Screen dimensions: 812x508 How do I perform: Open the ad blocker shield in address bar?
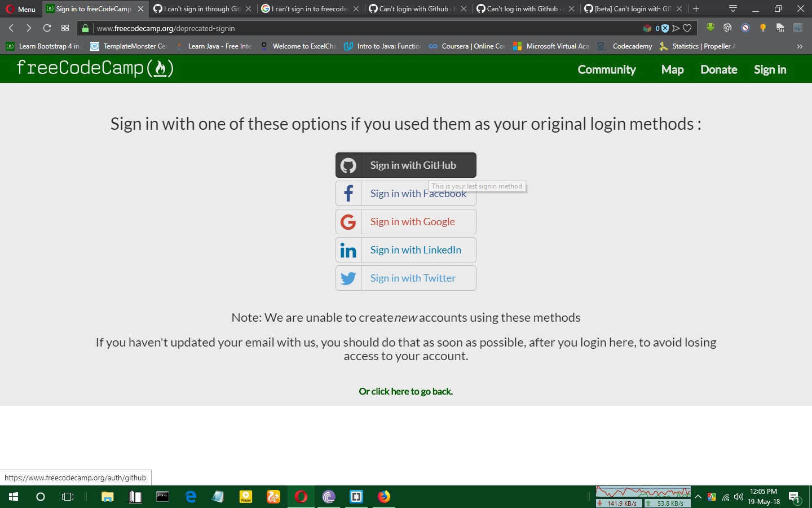click(x=666, y=28)
